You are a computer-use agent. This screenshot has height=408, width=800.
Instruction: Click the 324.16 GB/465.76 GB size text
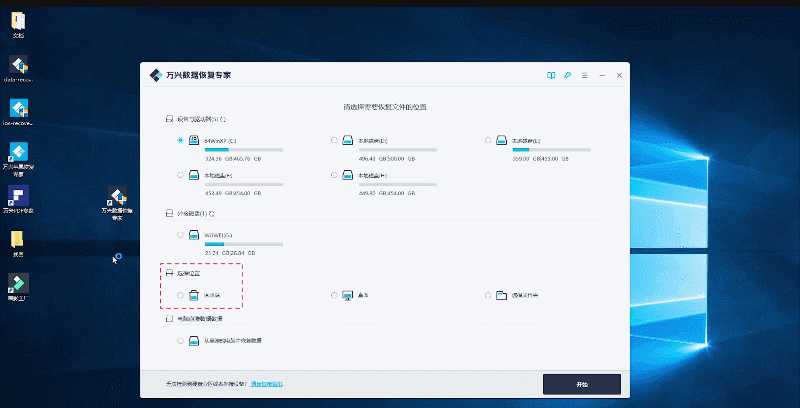[x=233, y=159]
